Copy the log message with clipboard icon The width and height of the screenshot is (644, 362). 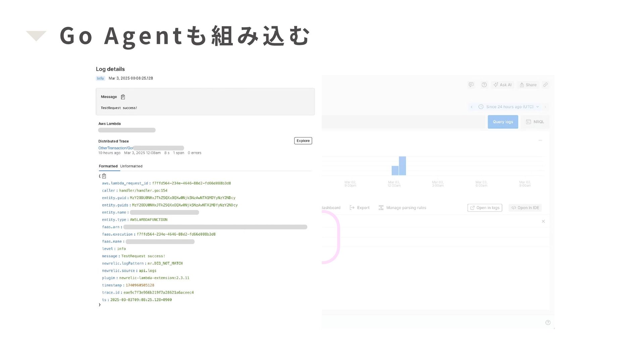tap(123, 97)
